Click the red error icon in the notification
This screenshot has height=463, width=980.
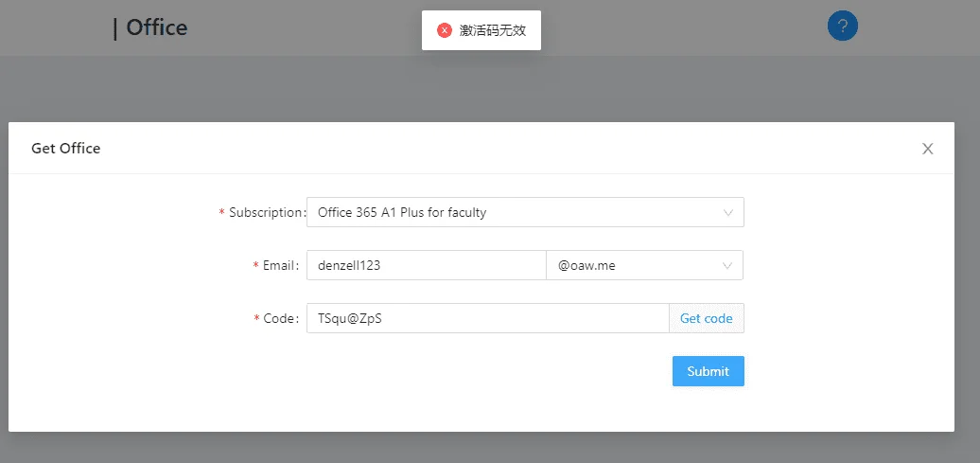(x=445, y=30)
